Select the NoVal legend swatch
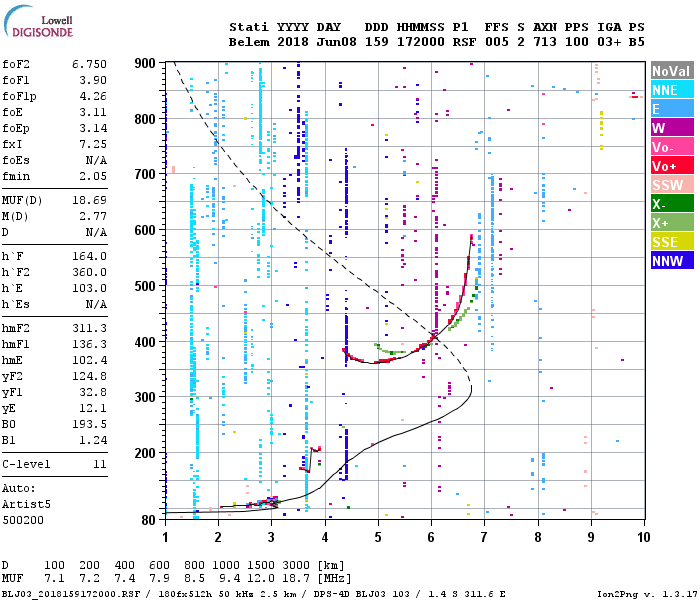The height and width of the screenshot is (600, 700). pos(672,71)
